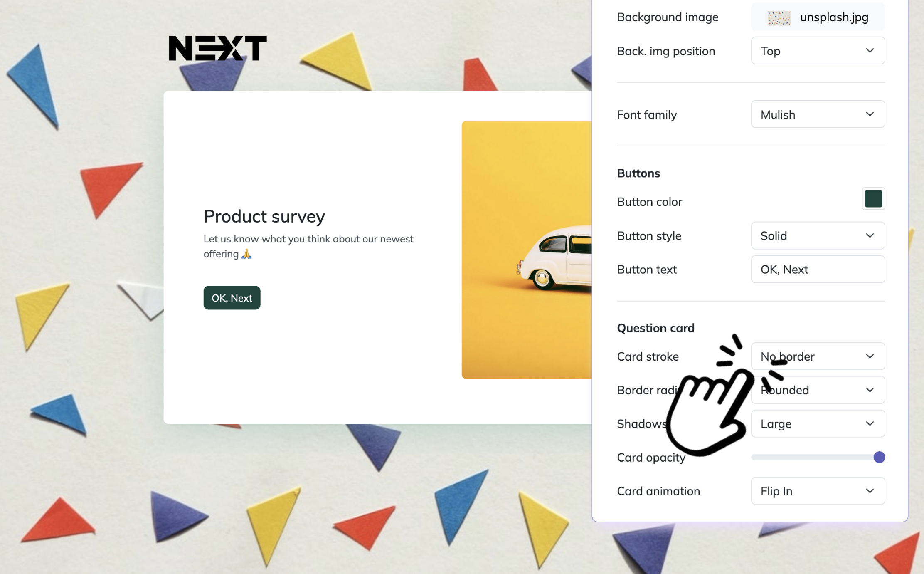
Task: Click the unsplash.jpg background thumbnail icon
Action: point(779,17)
